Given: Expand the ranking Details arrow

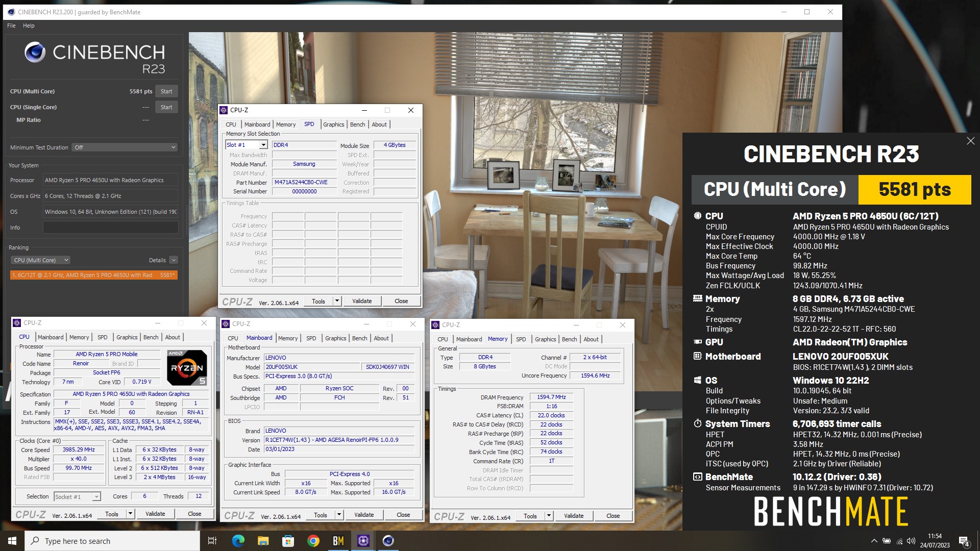Looking at the screenshot, I should click(174, 260).
